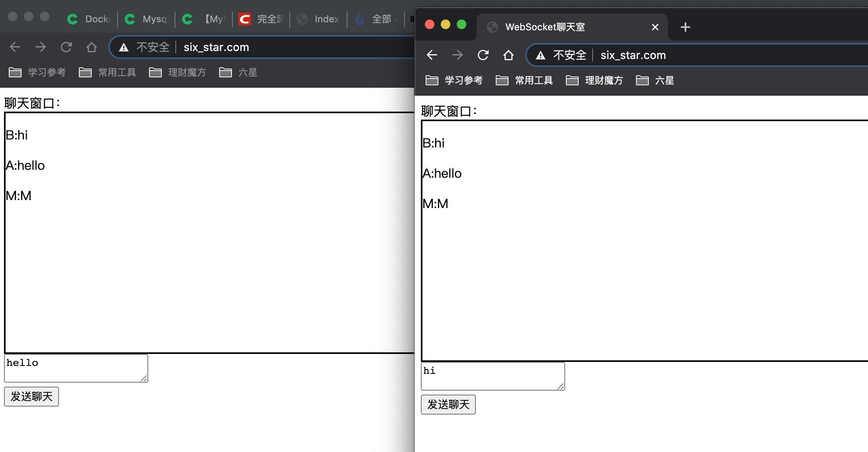This screenshot has width=868, height=452.
Task: Switch to Docker tab in left window
Action: click(90, 19)
